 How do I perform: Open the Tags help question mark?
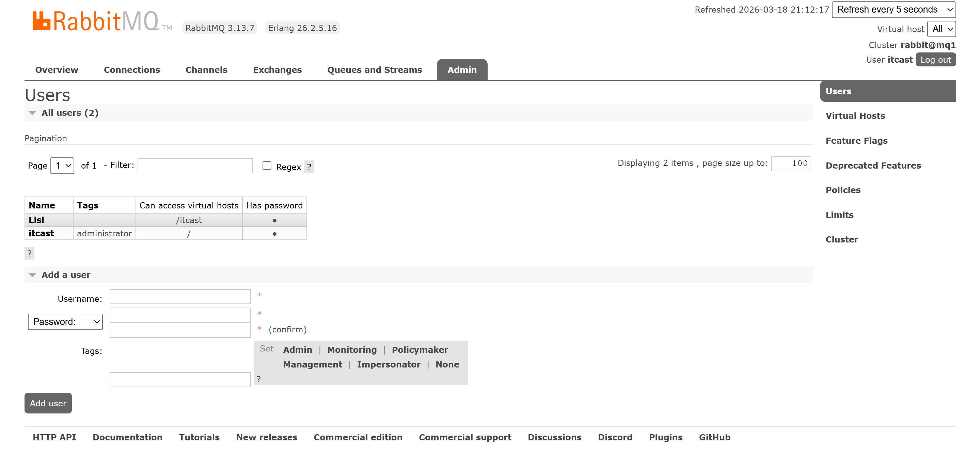259,379
